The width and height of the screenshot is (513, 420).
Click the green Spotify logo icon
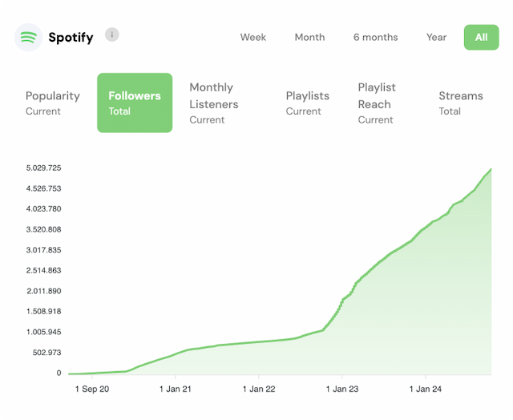tap(29, 38)
